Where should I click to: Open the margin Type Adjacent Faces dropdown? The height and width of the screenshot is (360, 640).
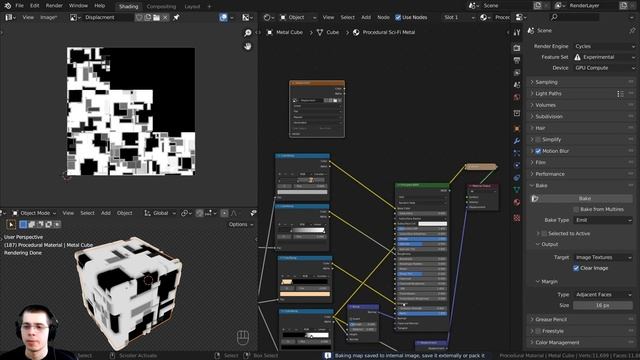tap(603, 295)
